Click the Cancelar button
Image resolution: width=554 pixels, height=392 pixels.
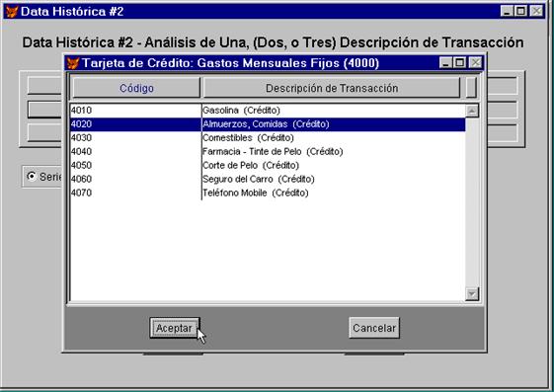[x=374, y=328]
